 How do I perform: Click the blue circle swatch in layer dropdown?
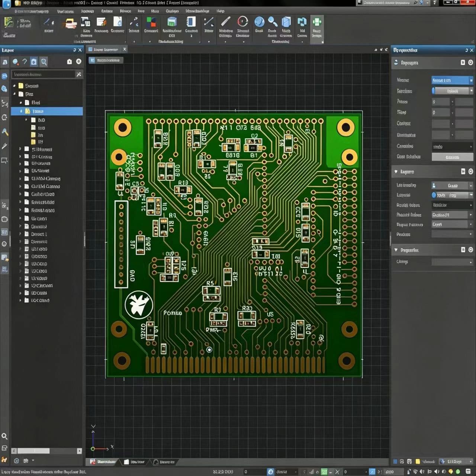pyautogui.click(x=434, y=195)
